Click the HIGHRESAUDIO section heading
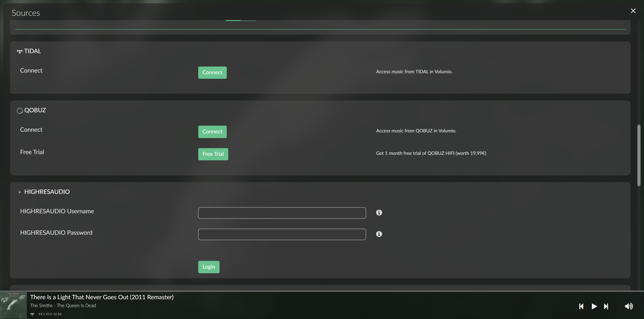Viewport: 644px width, 319px height. [47, 192]
